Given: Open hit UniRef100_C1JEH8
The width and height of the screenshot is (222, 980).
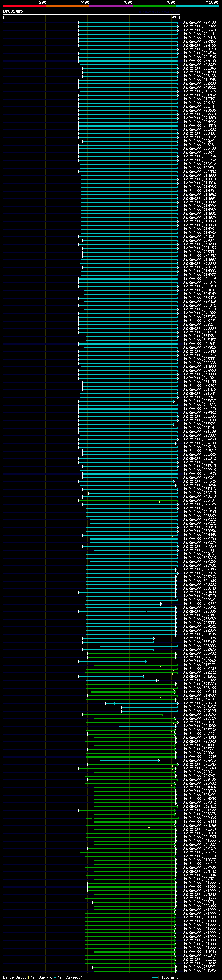Looking at the screenshot, I should [x=199, y=80].
